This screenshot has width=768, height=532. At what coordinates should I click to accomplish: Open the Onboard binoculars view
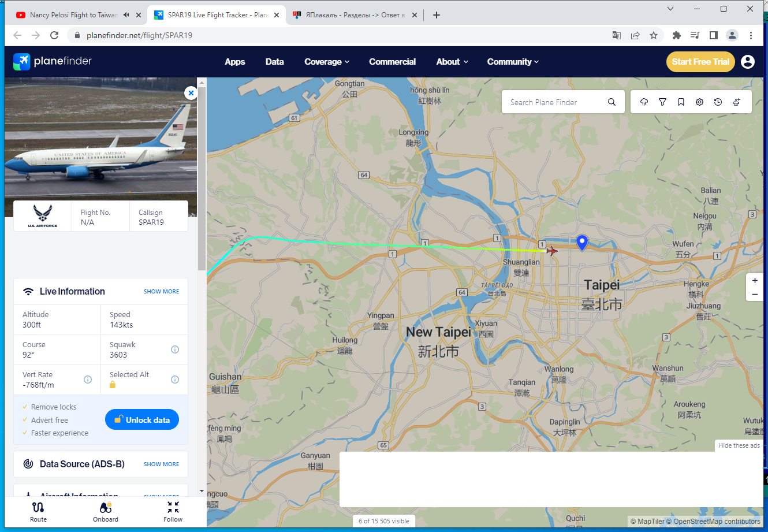(106, 511)
